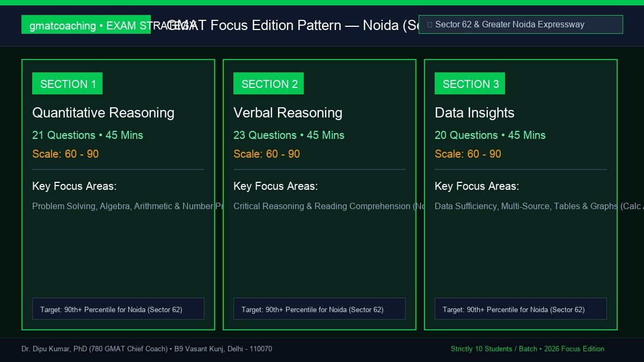Click the Target 90th+ Percentile box in Section 2
The height and width of the screenshot is (362, 644).
pyautogui.click(x=319, y=309)
